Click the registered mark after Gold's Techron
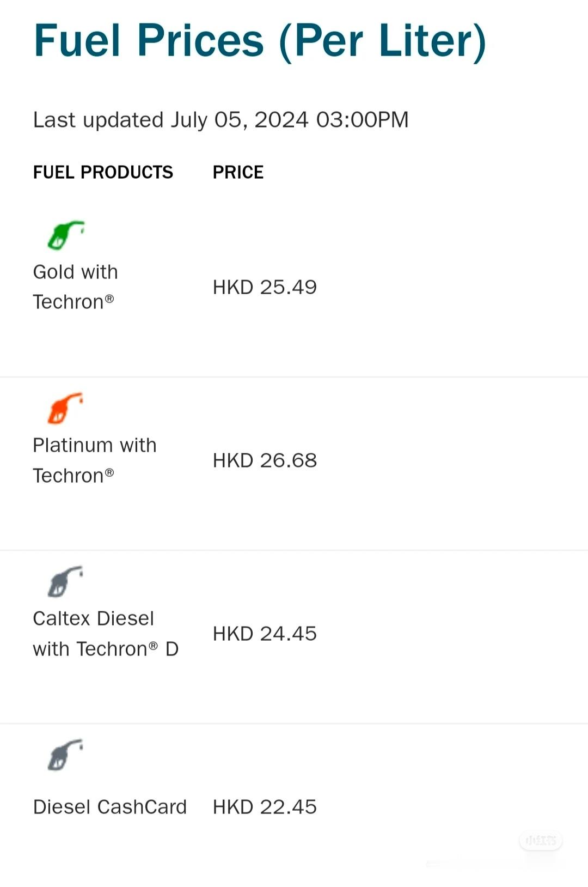 109,298
